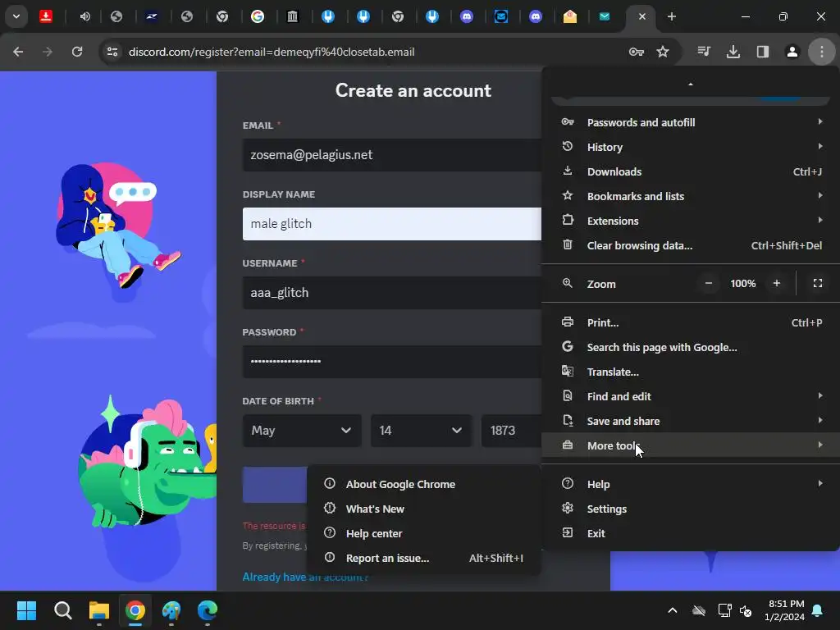
Task: Select About Google Chrome
Action: click(x=424, y=484)
